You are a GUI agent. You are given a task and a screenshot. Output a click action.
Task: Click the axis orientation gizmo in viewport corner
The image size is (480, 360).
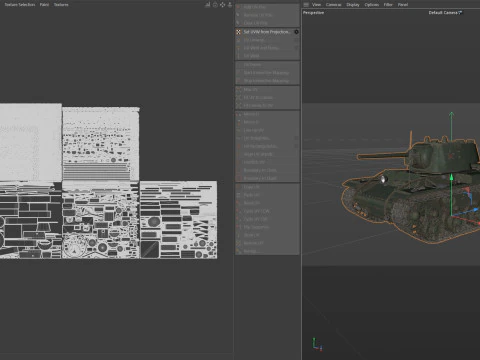pos(317,345)
